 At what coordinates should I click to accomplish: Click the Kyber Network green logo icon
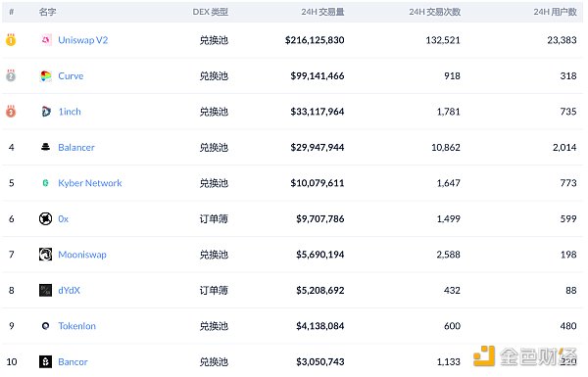tap(46, 183)
